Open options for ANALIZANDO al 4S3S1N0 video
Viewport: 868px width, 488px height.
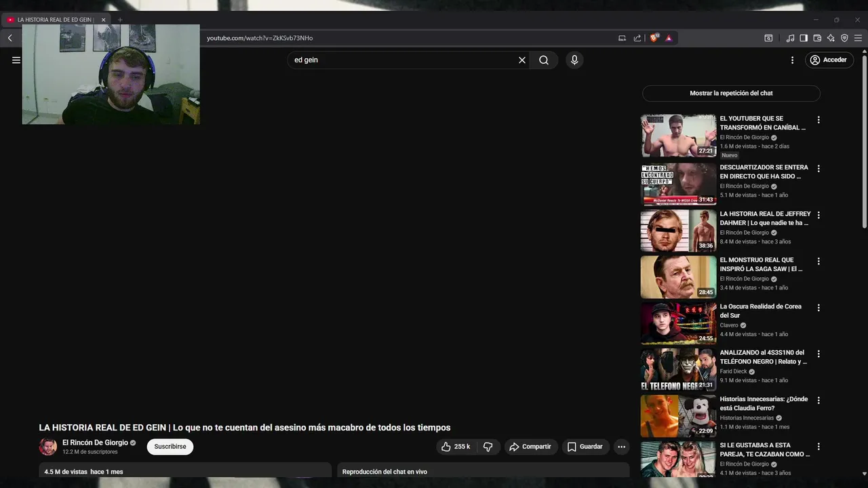(x=818, y=354)
